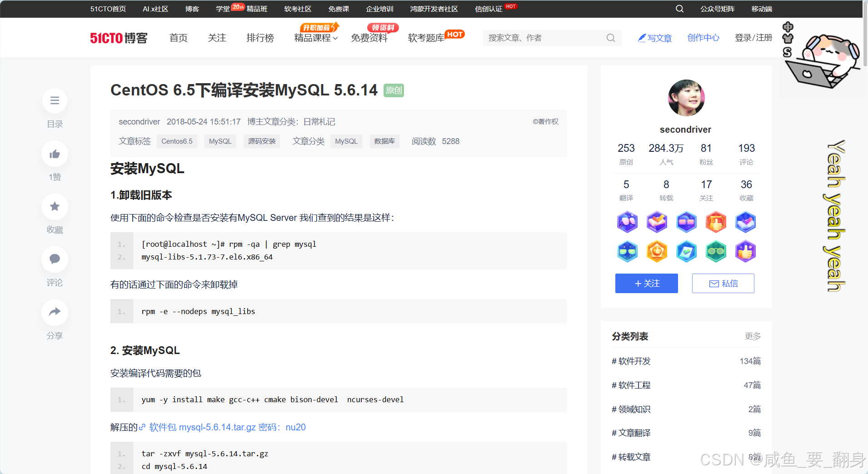Click the blue +关注 follow button
The image size is (868, 474).
click(647, 283)
